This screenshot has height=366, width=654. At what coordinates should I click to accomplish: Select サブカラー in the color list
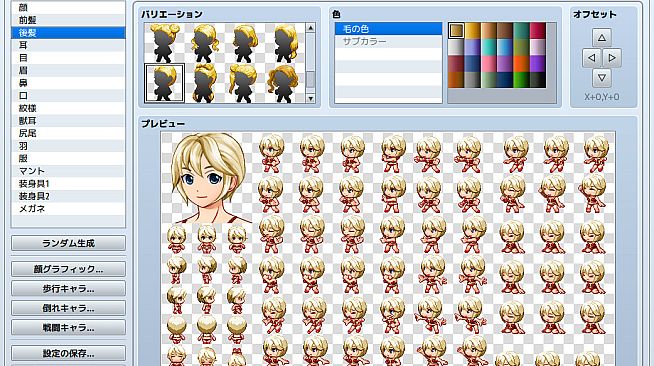pos(388,41)
